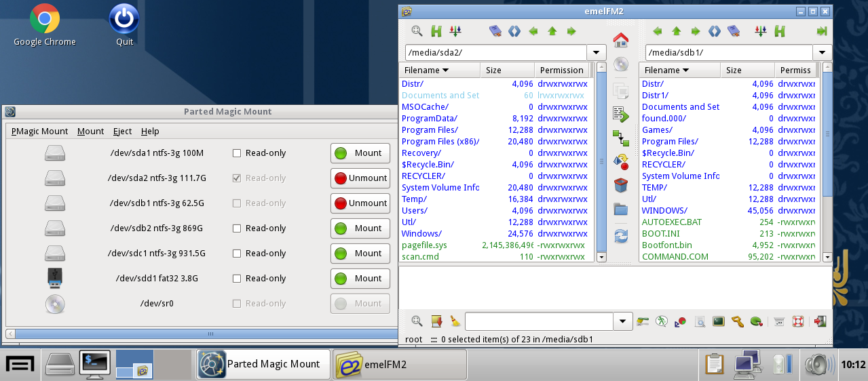Open the Mount menu
This screenshot has width=868, height=381.
pos(91,132)
